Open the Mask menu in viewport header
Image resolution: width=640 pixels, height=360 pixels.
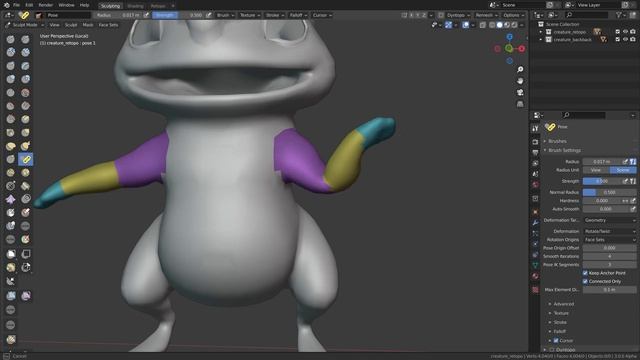(88, 25)
